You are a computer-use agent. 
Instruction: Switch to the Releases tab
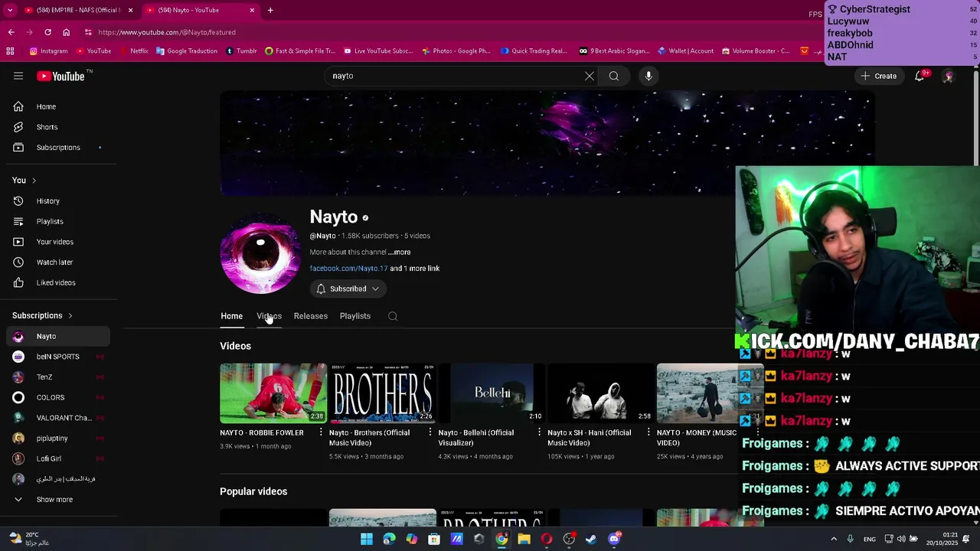pos(311,316)
